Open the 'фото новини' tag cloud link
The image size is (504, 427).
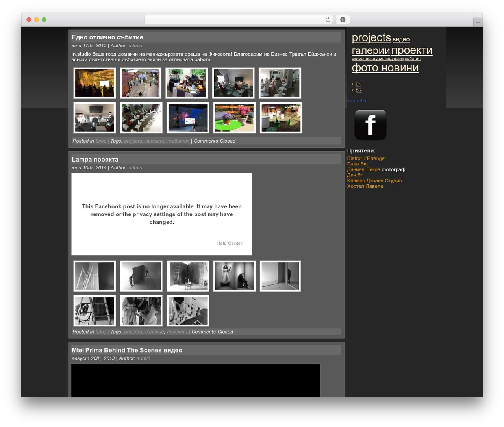[385, 68]
